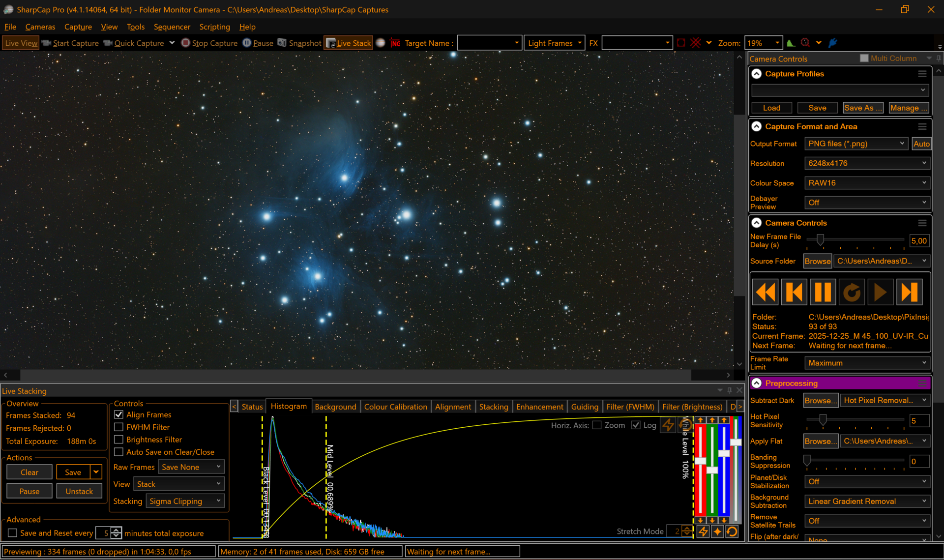Screen dimensions: 944x560
Task: Rewind to first frame double-arrow button
Action: point(766,293)
